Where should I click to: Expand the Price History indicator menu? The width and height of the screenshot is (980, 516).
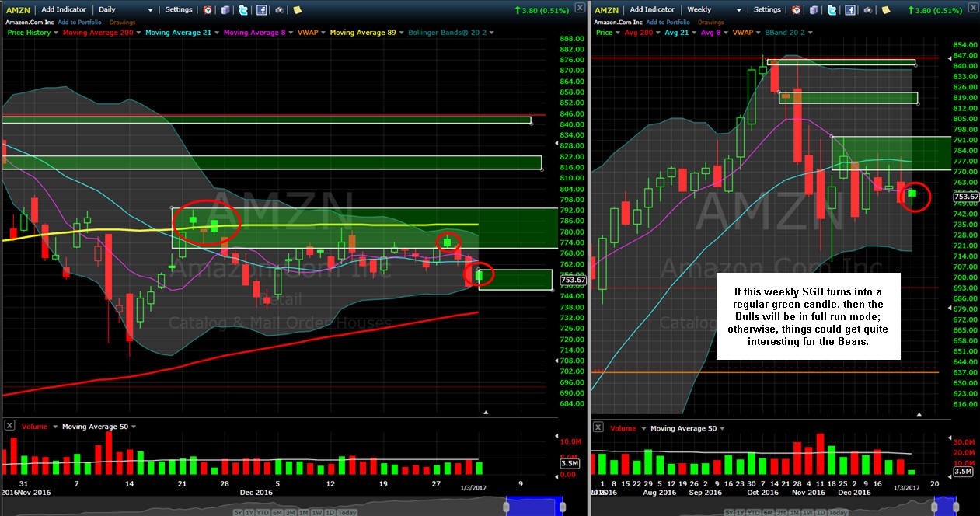coord(56,33)
